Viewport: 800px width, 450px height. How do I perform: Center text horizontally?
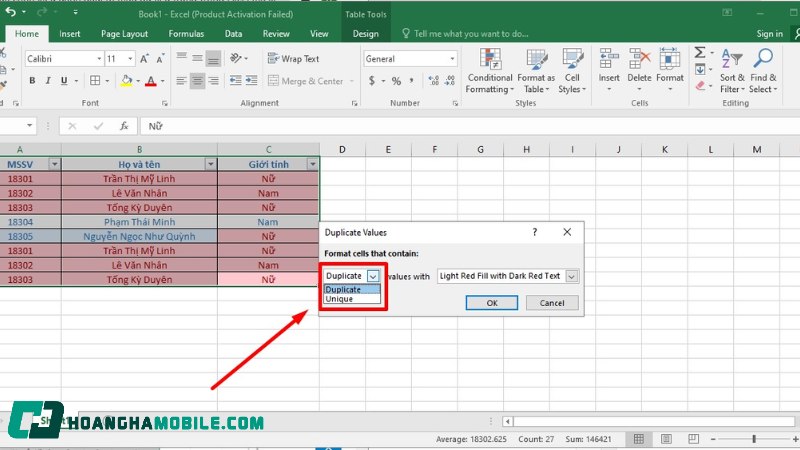(x=197, y=81)
